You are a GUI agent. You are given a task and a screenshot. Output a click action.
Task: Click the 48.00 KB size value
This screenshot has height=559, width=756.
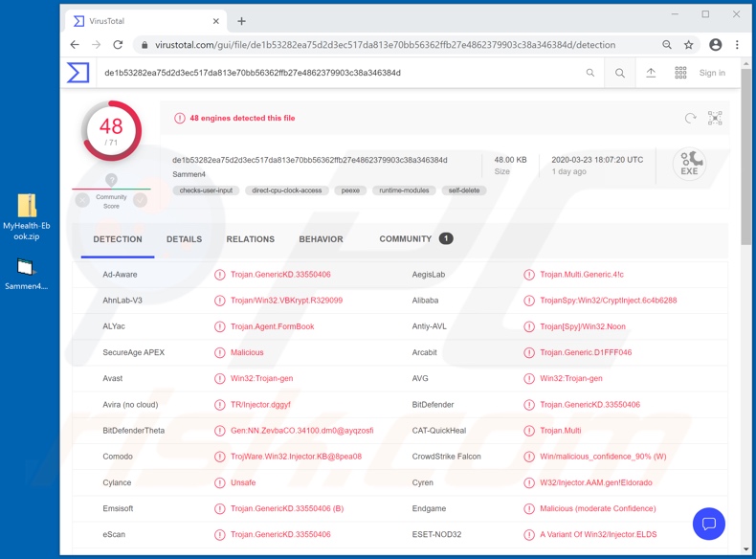(x=510, y=160)
